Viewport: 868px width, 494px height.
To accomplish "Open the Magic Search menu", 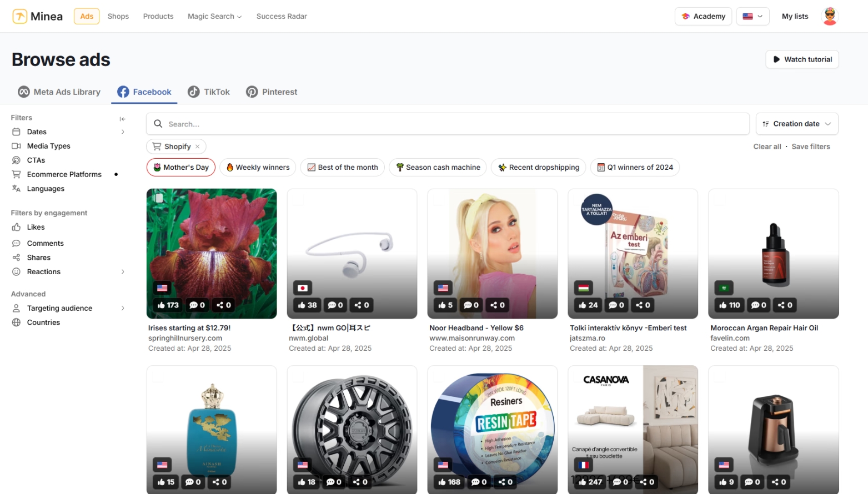I will coord(214,17).
